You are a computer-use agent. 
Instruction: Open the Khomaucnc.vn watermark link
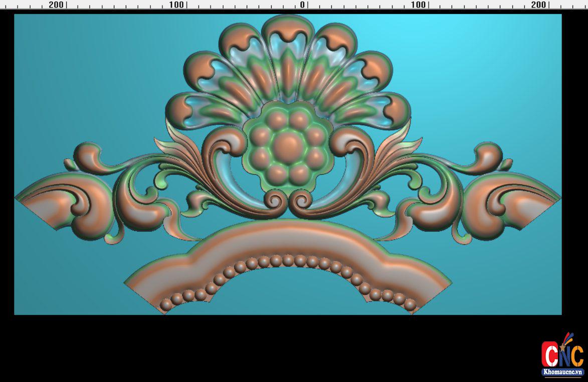coord(562,372)
